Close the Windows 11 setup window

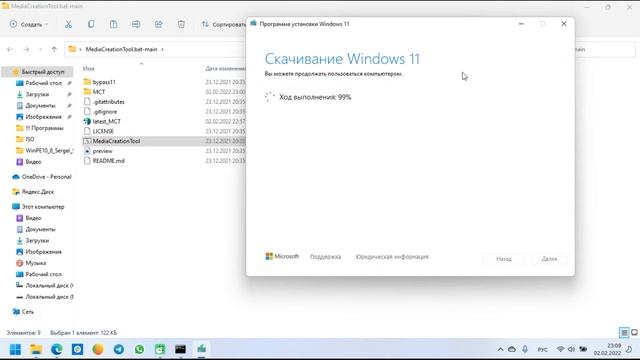point(564,24)
